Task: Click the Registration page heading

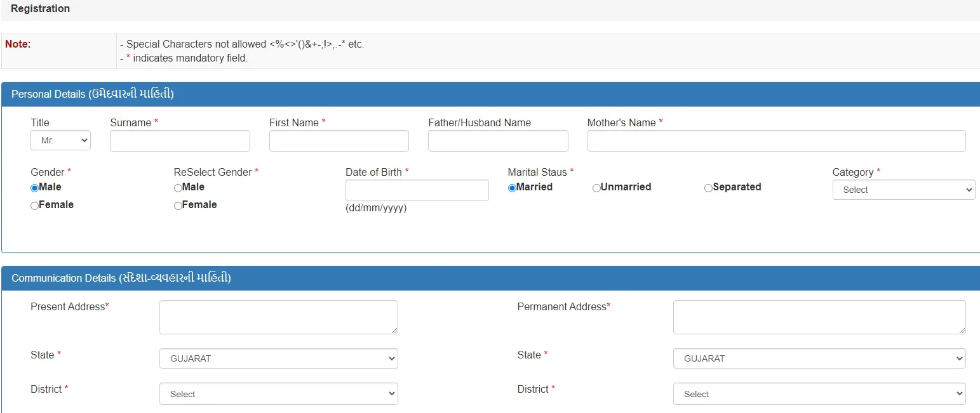Action: pos(41,9)
